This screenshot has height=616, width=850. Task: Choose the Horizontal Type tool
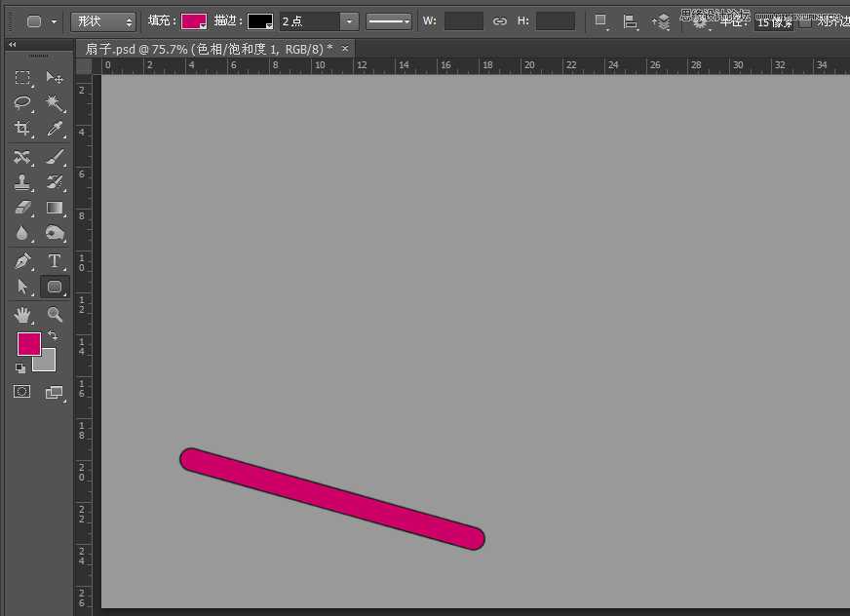(x=55, y=261)
